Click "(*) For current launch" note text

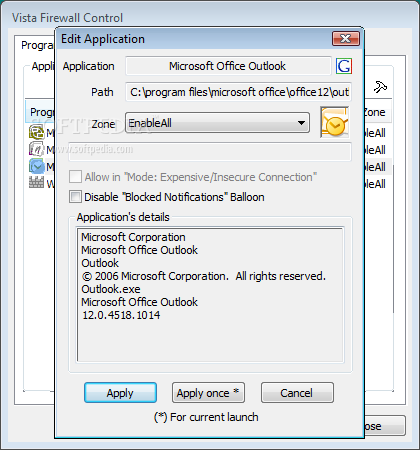click(x=206, y=417)
